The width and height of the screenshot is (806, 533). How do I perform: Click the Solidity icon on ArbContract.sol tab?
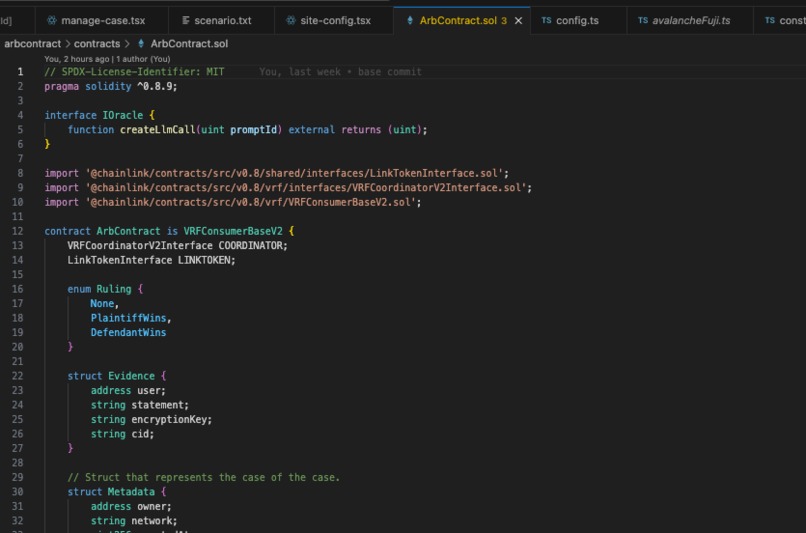pyautogui.click(x=410, y=21)
